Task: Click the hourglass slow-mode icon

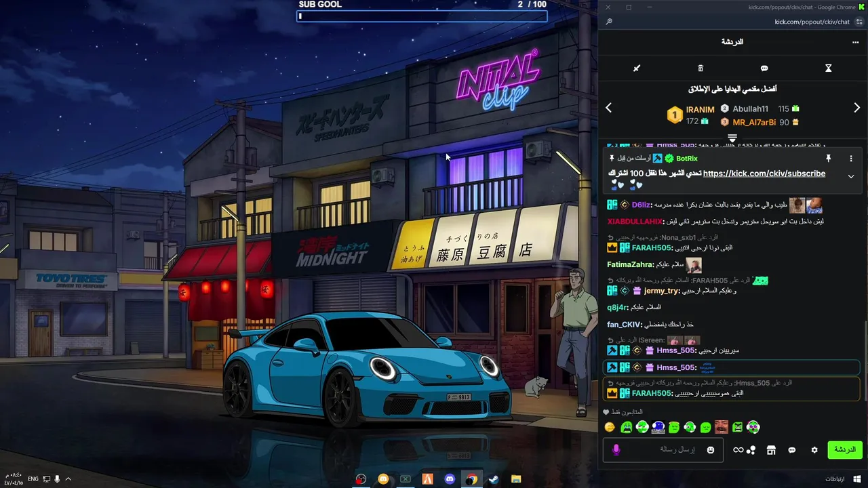Action: tap(828, 68)
